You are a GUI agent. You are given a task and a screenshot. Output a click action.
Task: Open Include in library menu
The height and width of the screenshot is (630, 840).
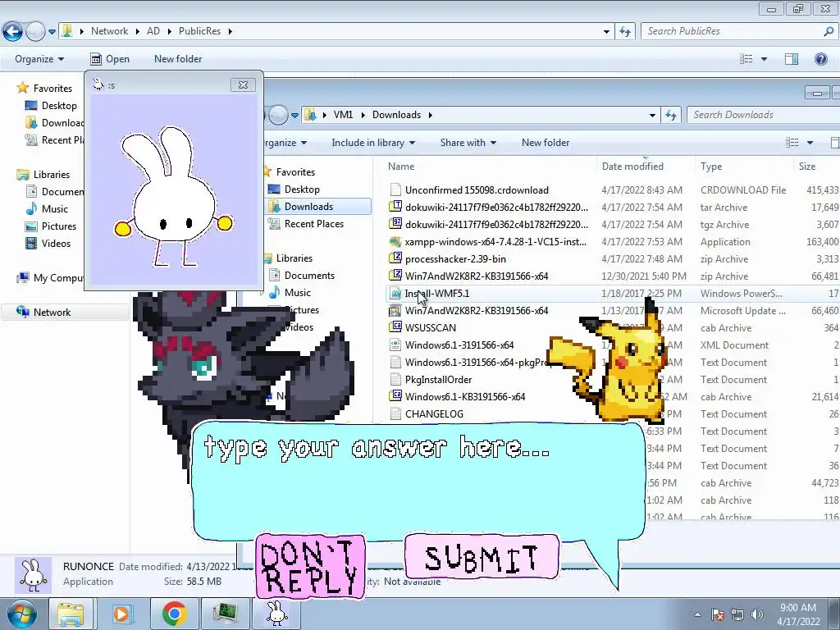point(373,143)
